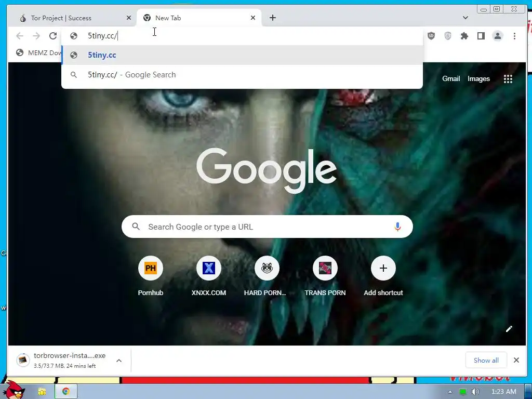Open the green network tray icon
Image resolution: width=532 pixels, height=399 pixels.
click(x=462, y=392)
